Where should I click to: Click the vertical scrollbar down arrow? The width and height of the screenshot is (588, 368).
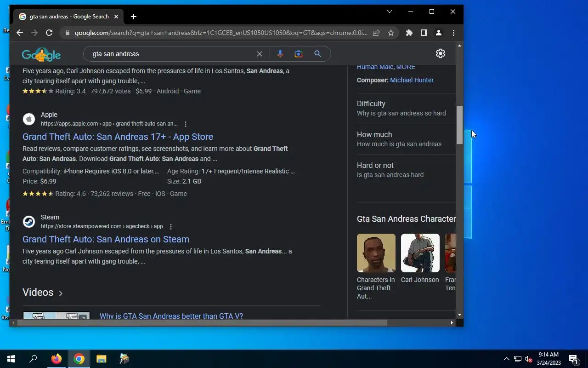459,315
